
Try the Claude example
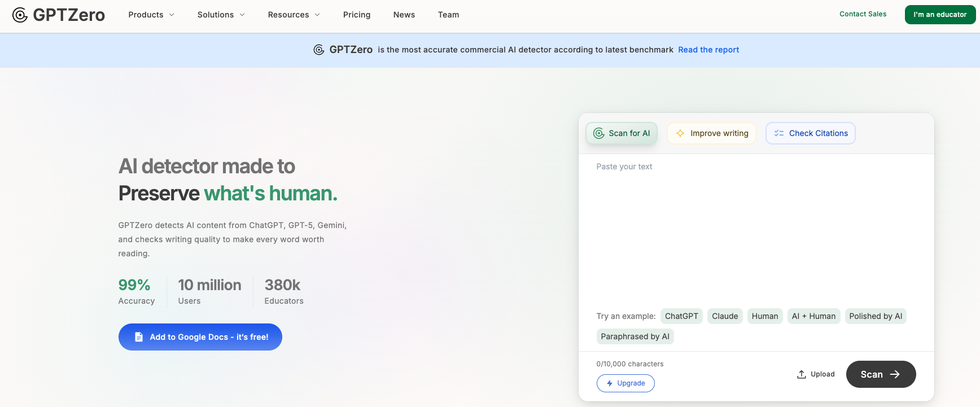pyautogui.click(x=725, y=316)
